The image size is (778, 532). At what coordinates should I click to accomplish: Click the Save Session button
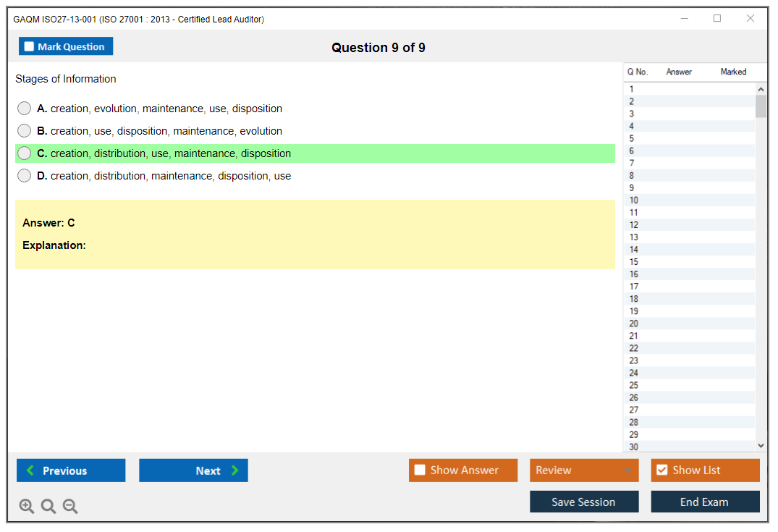[583, 502]
